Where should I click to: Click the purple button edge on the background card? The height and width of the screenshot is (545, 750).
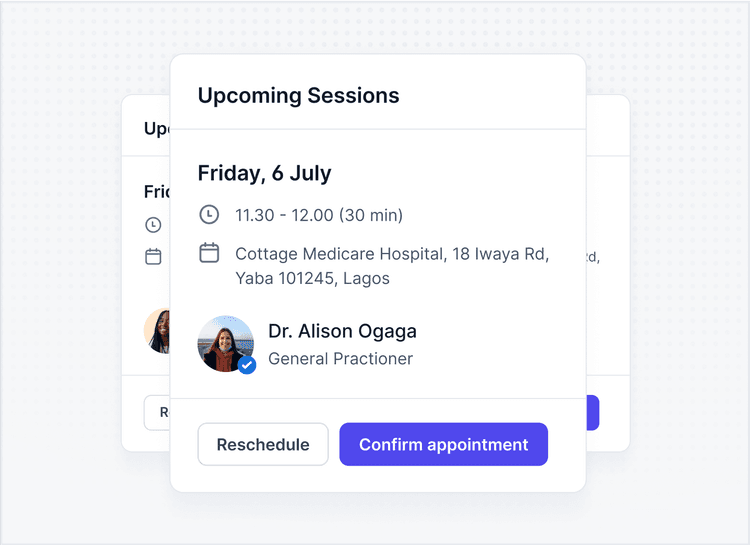tap(592, 412)
